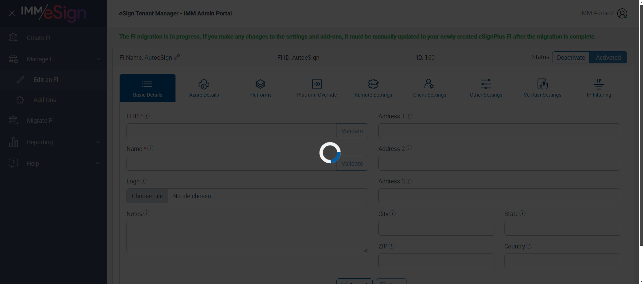Focus the State input field
Screen dimensions: 644x284
point(562,228)
